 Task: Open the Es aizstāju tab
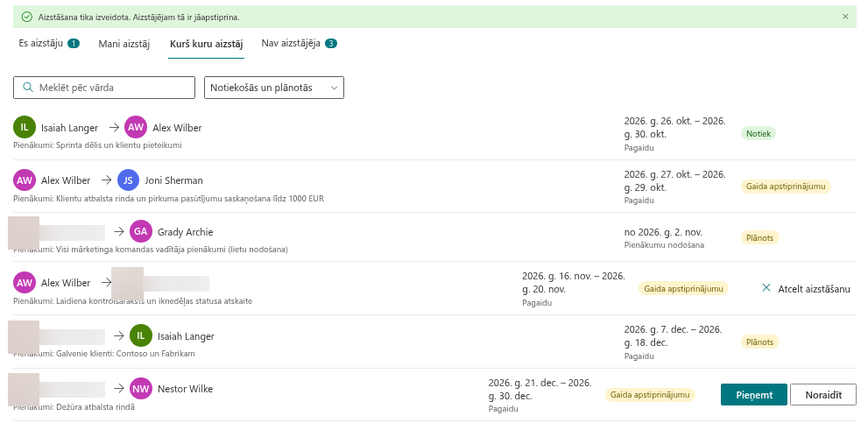[49, 44]
